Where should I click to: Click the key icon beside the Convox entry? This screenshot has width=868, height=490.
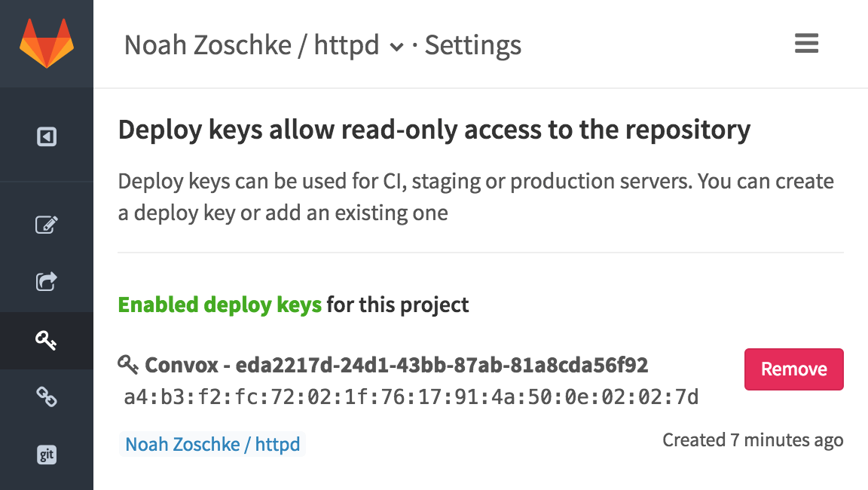pyautogui.click(x=127, y=365)
